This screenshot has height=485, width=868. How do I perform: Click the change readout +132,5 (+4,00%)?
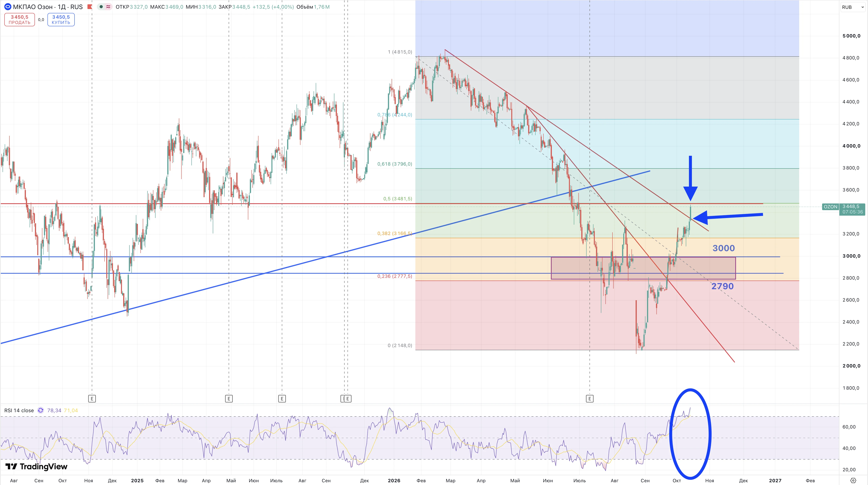click(x=273, y=7)
